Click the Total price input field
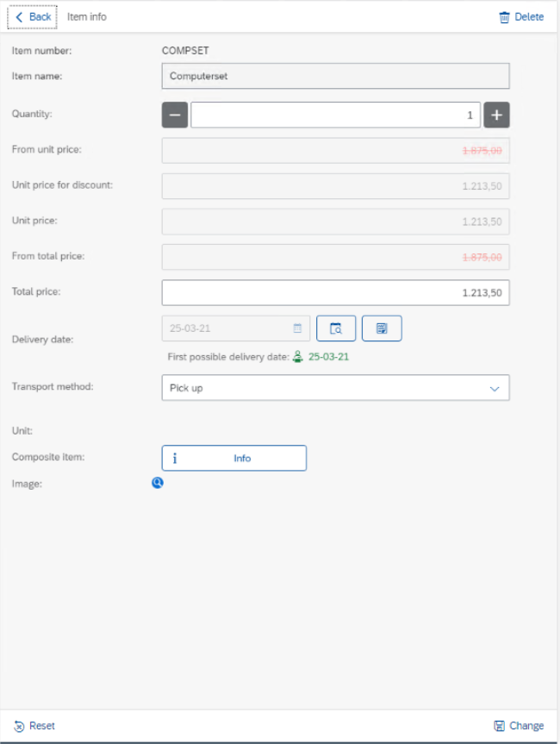The width and height of the screenshot is (560, 744). click(335, 293)
